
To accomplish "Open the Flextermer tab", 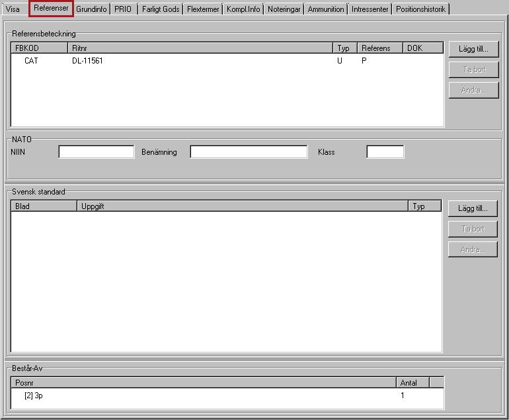I will pyautogui.click(x=203, y=9).
